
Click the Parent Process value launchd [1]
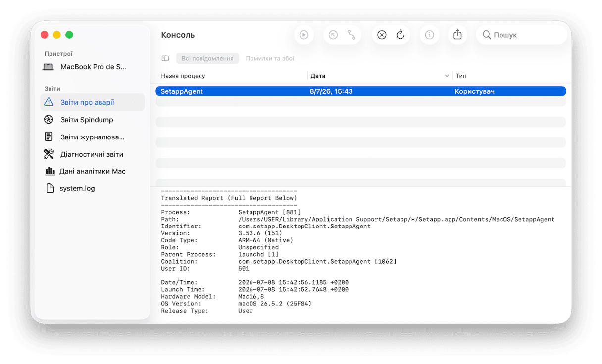point(258,254)
